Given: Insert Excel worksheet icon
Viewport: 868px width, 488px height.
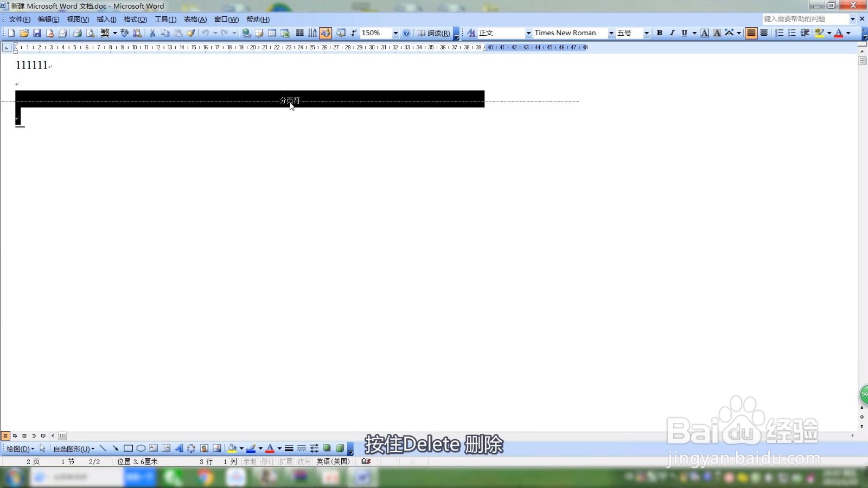Looking at the screenshot, I should click(285, 33).
